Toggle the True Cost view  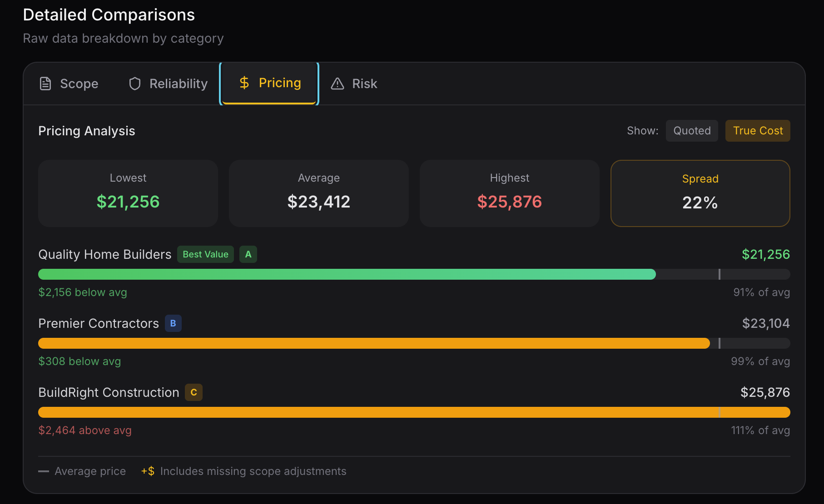point(758,131)
